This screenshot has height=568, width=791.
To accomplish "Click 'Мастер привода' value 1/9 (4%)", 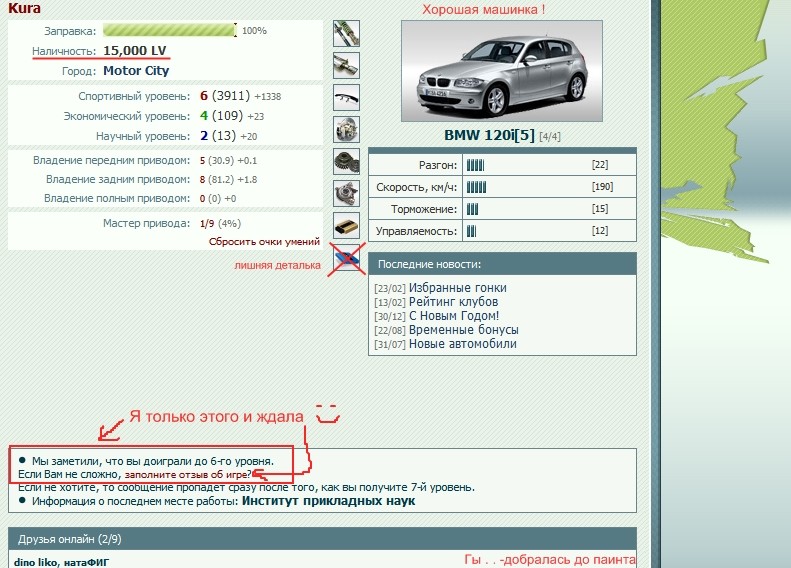I will pos(220,223).
